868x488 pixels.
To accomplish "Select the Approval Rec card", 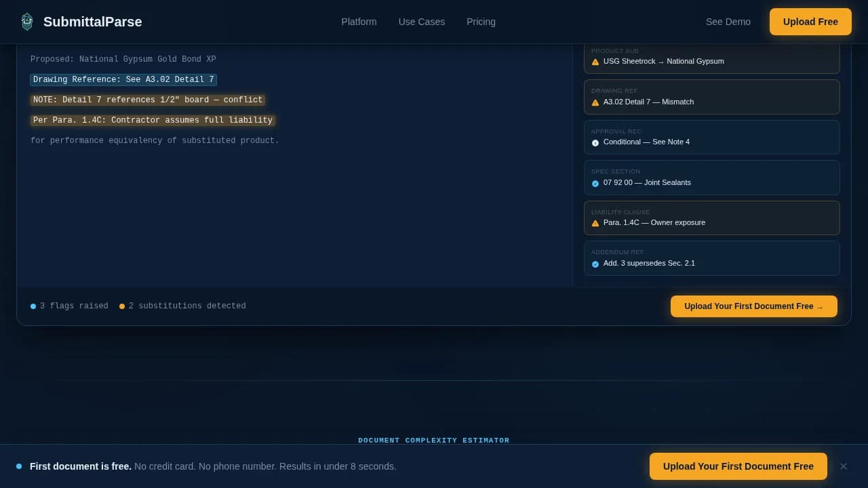I will (712, 138).
